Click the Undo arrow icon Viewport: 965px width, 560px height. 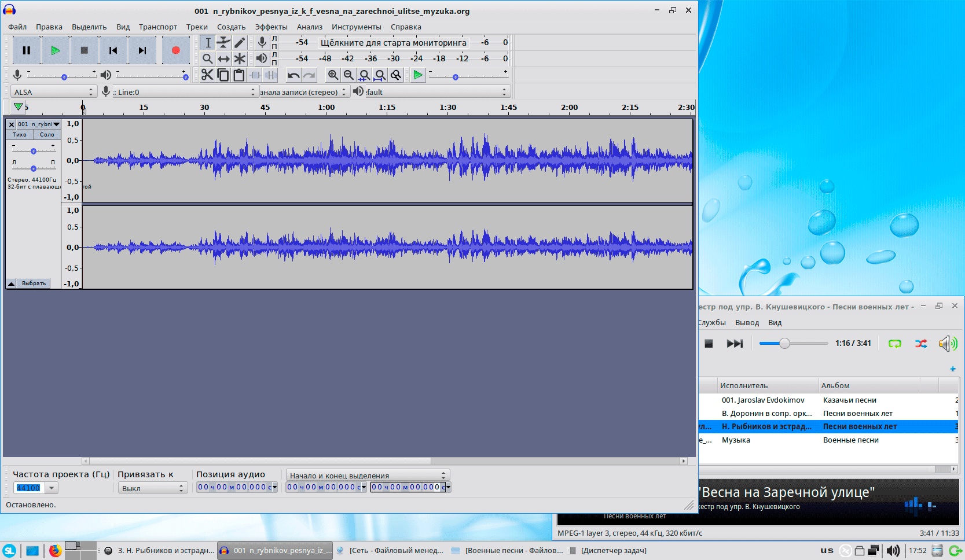pyautogui.click(x=293, y=75)
